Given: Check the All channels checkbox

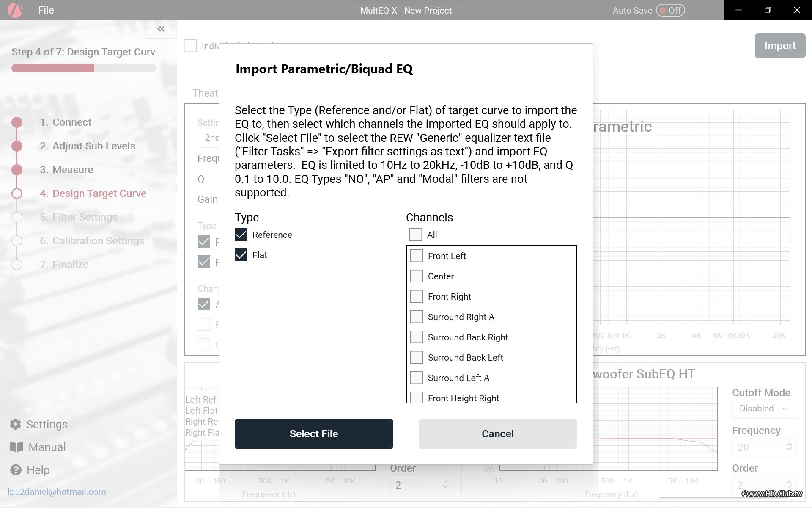Looking at the screenshot, I should [x=416, y=235].
